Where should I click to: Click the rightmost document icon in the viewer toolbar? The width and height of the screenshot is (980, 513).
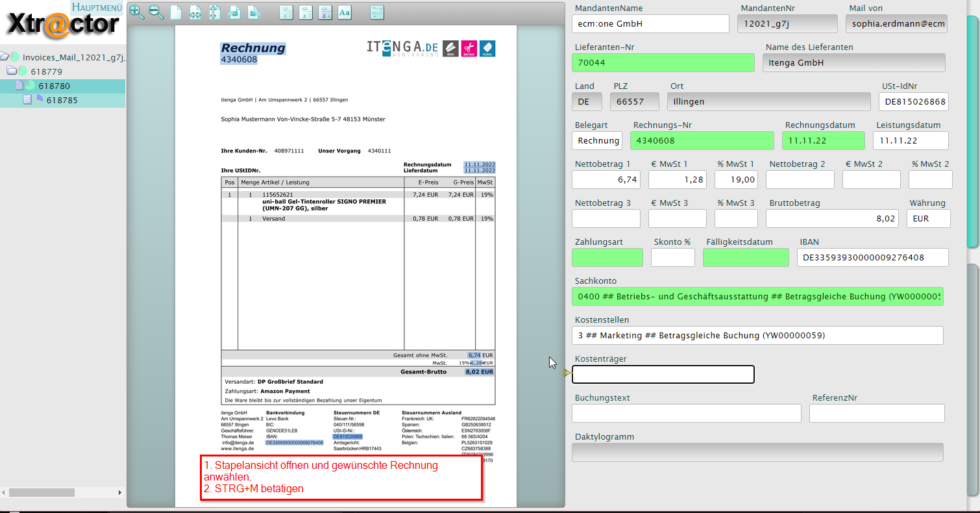[377, 12]
